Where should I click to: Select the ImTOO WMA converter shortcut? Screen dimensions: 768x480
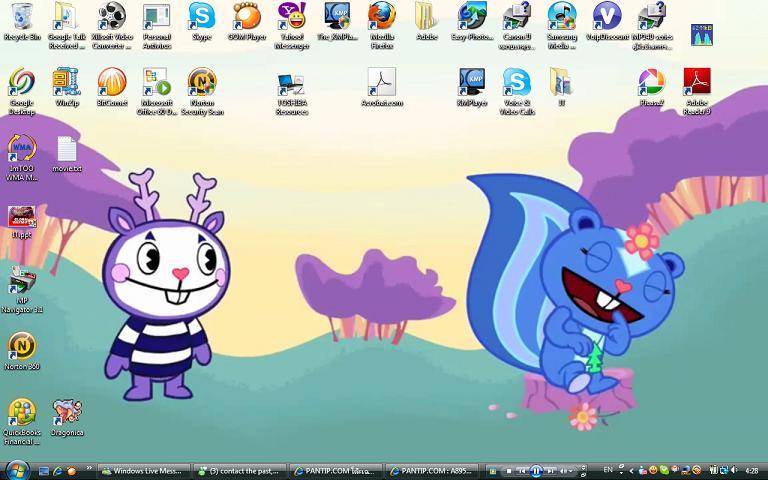point(22,158)
